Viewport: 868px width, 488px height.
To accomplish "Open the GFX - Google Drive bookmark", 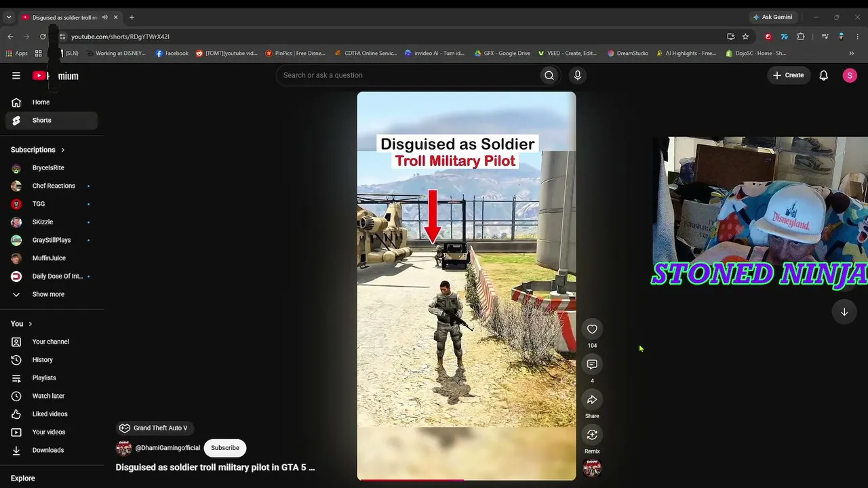I will coord(502,53).
